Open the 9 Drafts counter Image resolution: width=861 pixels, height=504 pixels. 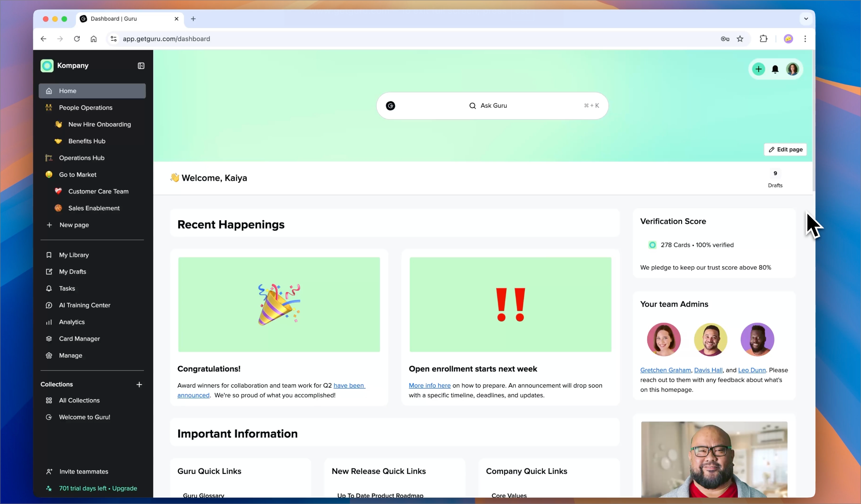click(775, 179)
